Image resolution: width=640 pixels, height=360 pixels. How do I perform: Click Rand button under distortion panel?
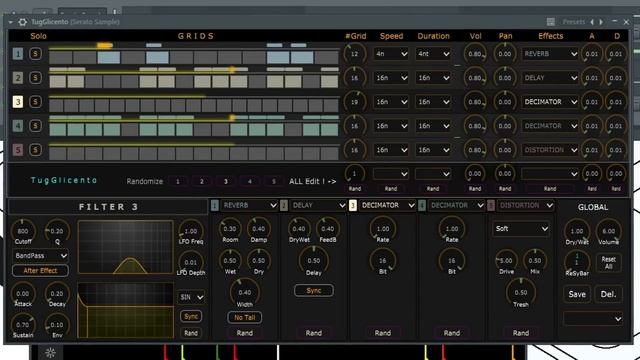click(521, 333)
